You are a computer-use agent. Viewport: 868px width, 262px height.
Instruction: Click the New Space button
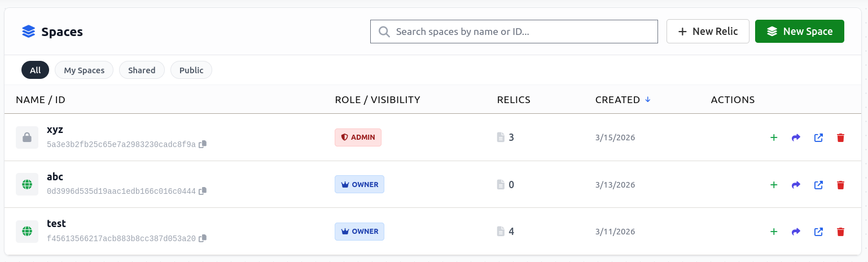(800, 32)
